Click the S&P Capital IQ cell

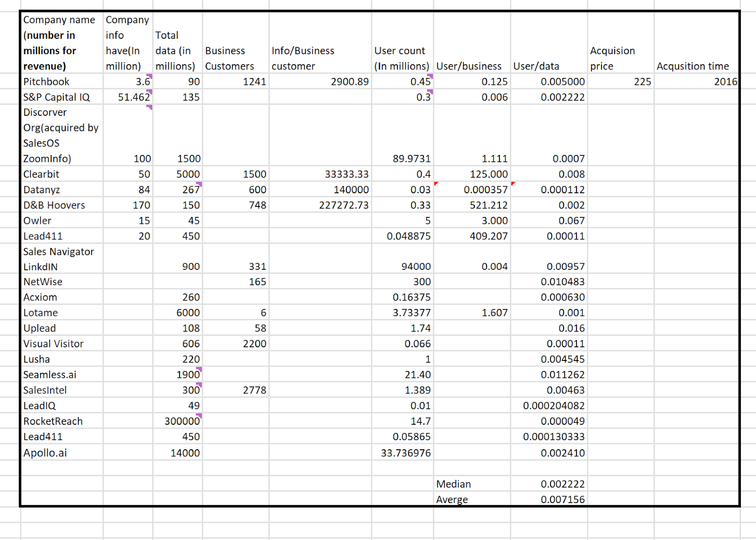point(62,97)
